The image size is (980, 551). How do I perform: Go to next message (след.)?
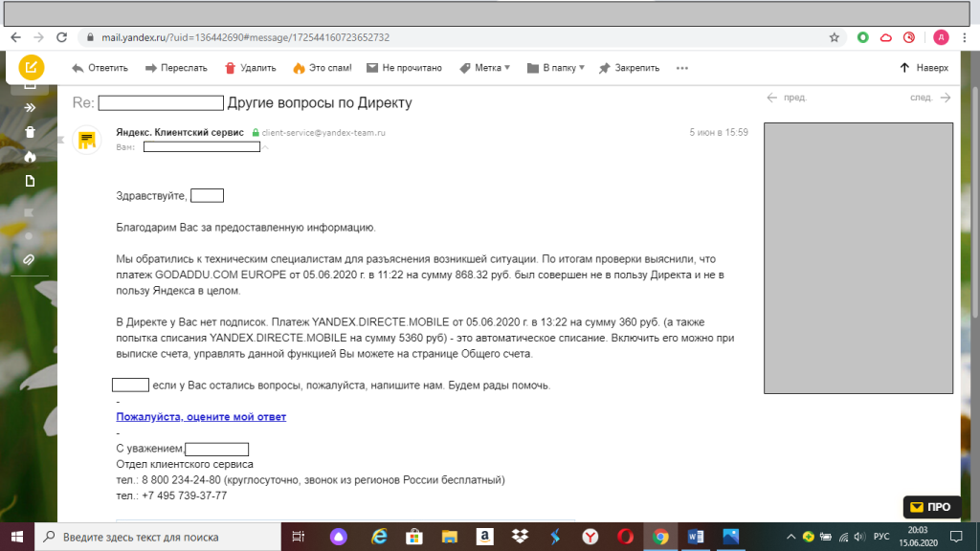(x=930, y=98)
